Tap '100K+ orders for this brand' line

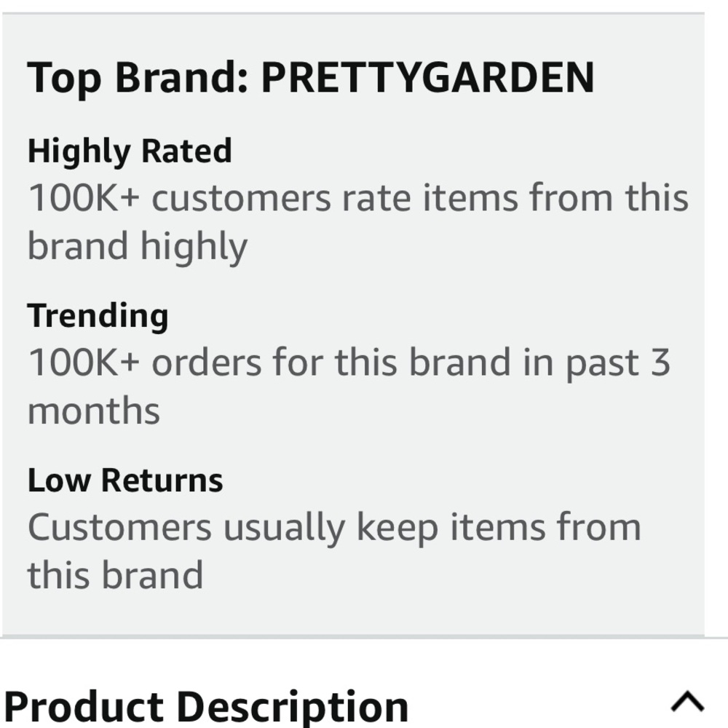click(x=270, y=362)
